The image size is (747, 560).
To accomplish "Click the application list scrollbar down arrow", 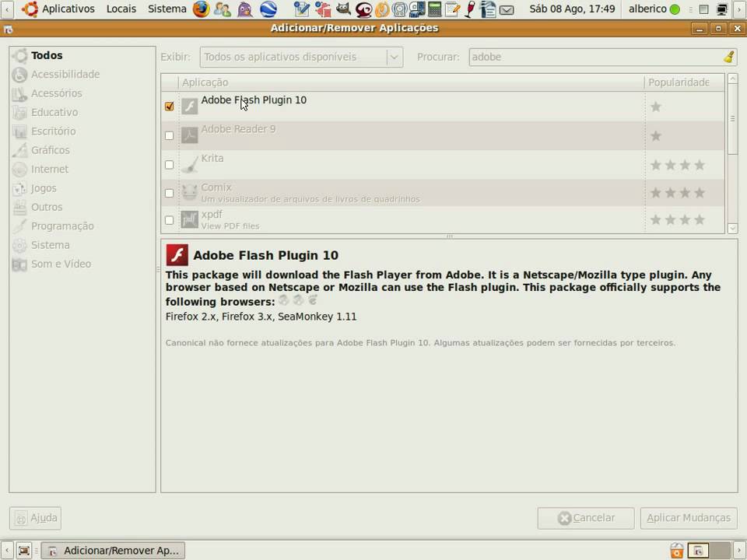I will 732,228.
